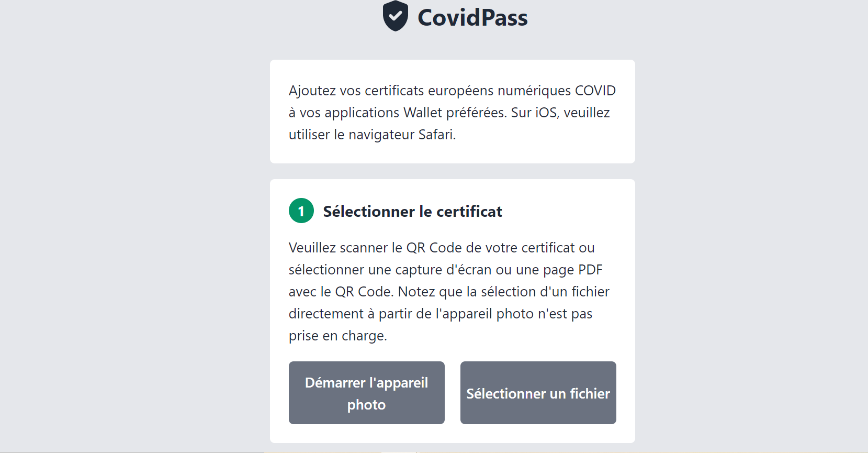Choose Sélectionner un fichier button
This screenshot has height=453, width=868.
538,393
